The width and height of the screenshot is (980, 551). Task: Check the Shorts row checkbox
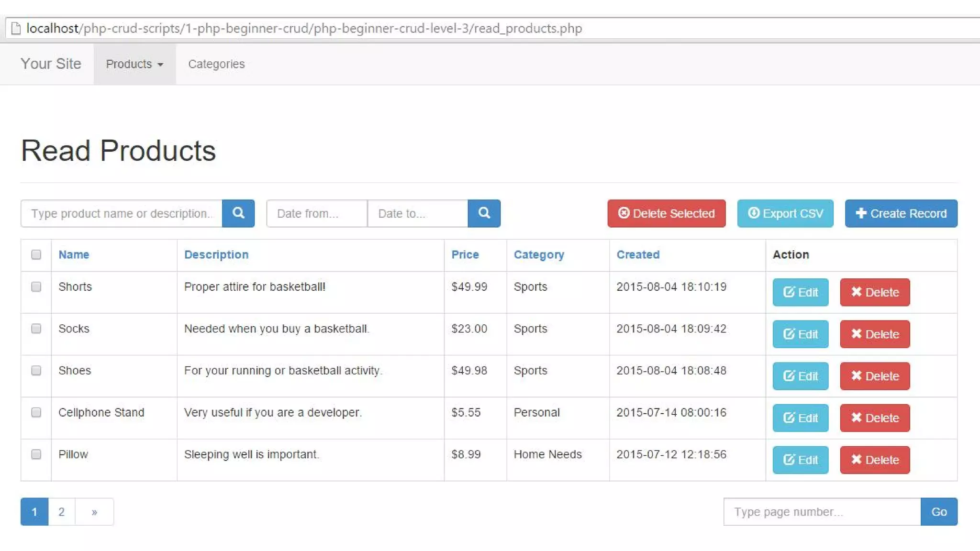36,287
